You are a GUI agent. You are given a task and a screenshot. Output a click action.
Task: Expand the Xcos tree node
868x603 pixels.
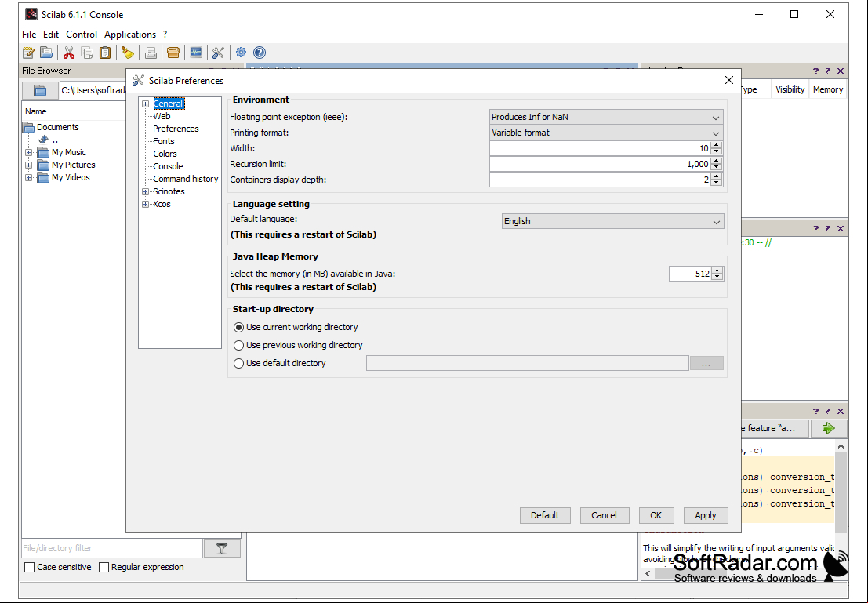click(146, 205)
